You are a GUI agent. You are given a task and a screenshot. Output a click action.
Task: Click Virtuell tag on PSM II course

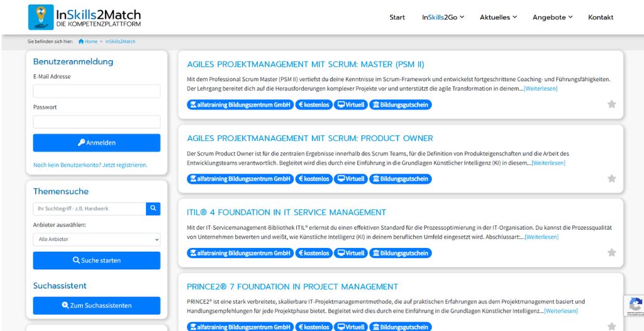[x=351, y=105]
